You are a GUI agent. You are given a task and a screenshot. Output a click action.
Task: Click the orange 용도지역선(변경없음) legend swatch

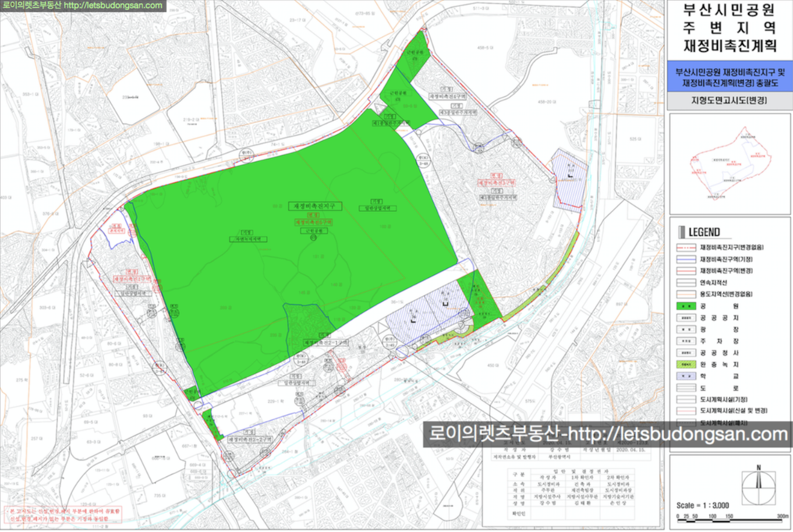[686, 294]
